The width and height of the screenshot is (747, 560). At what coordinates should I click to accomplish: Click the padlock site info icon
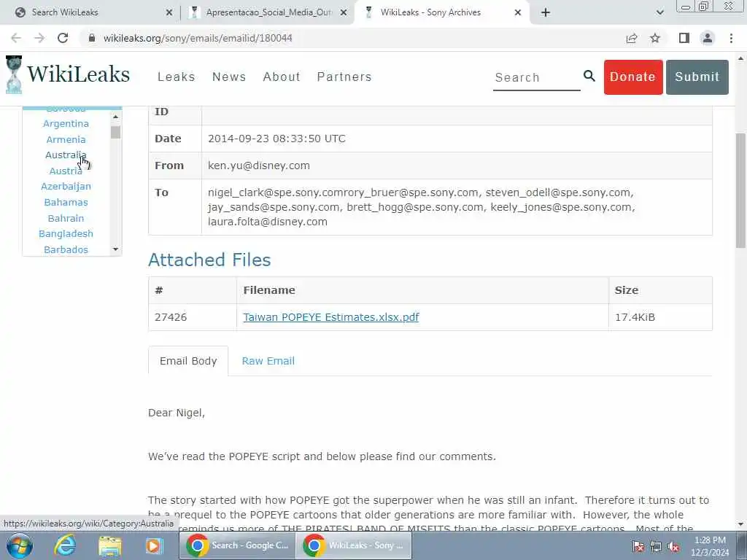(x=92, y=38)
